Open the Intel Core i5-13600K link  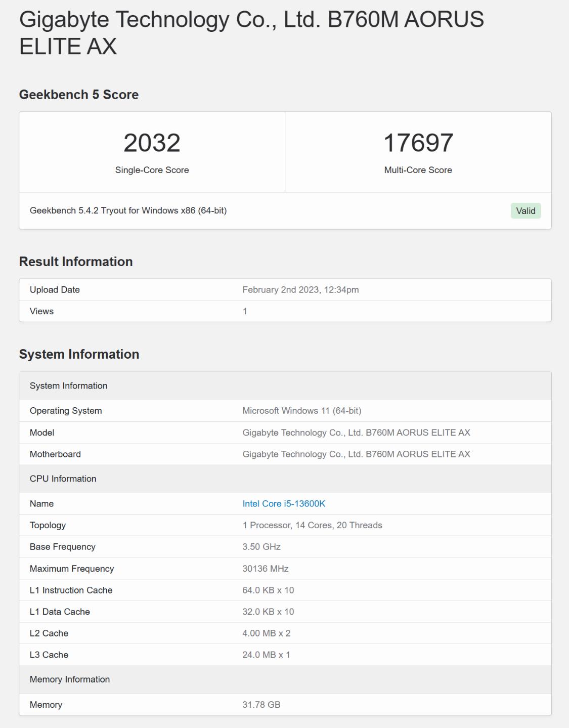284,503
